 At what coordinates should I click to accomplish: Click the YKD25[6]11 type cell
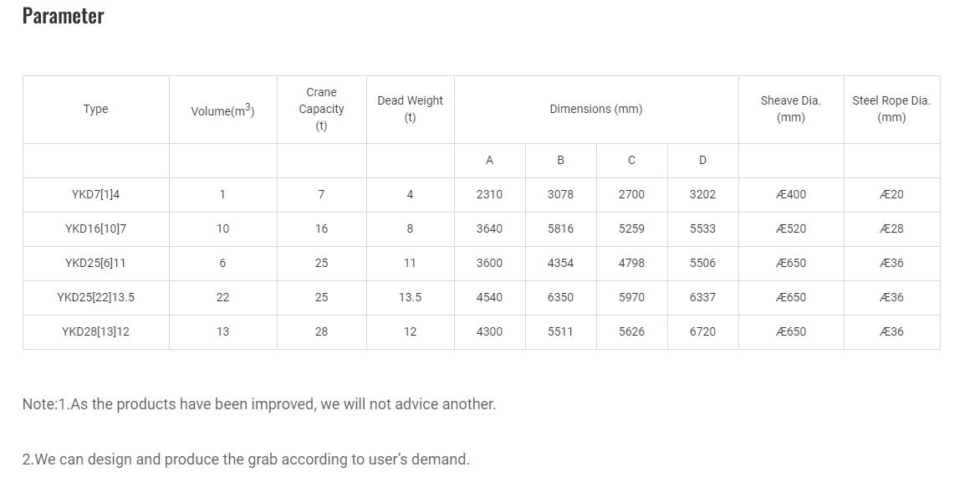(95, 263)
